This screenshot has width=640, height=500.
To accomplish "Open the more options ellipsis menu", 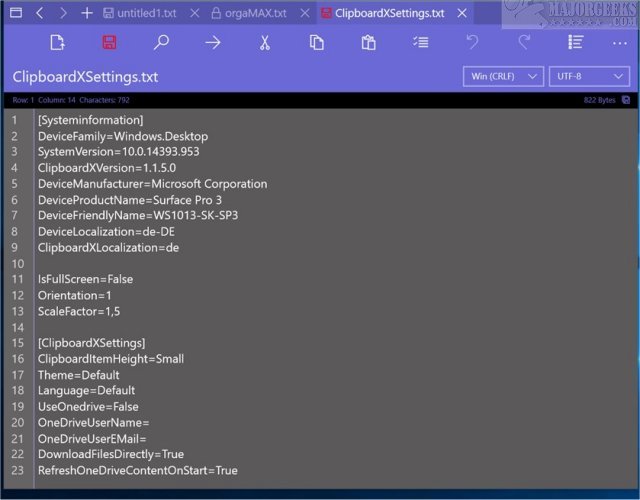I will [620, 43].
